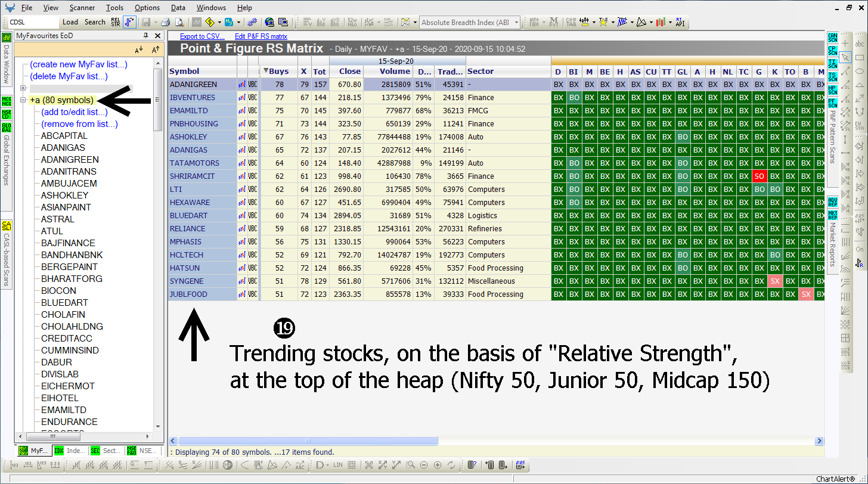The height and width of the screenshot is (484, 868).
Task: Open the CP SCN scan icon
Action: tap(833, 50)
